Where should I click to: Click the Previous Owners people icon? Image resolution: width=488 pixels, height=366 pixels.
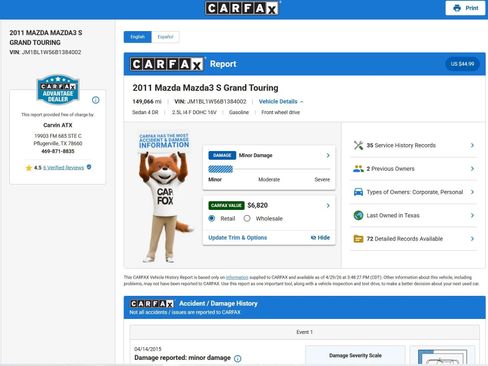pyautogui.click(x=358, y=169)
